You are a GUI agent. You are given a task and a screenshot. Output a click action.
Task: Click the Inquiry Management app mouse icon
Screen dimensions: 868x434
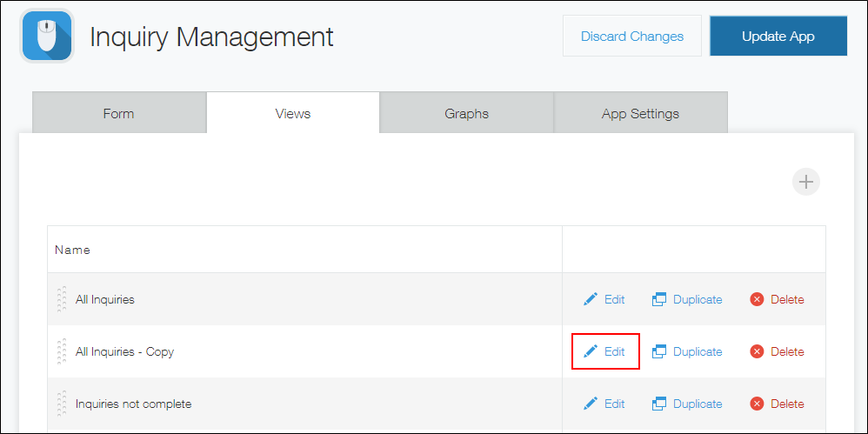click(x=47, y=36)
